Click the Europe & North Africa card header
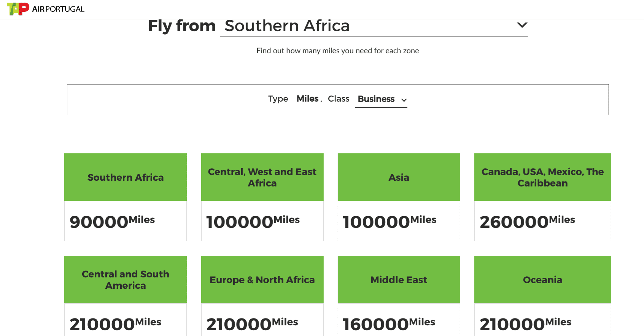This screenshot has width=644, height=336. pyautogui.click(x=262, y=280)
